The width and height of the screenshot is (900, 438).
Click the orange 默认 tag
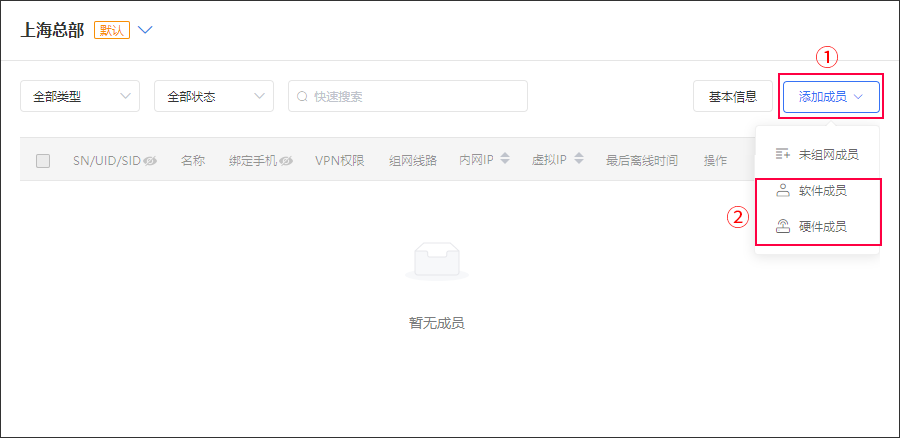pyautogui.click(x=112, y=30)
